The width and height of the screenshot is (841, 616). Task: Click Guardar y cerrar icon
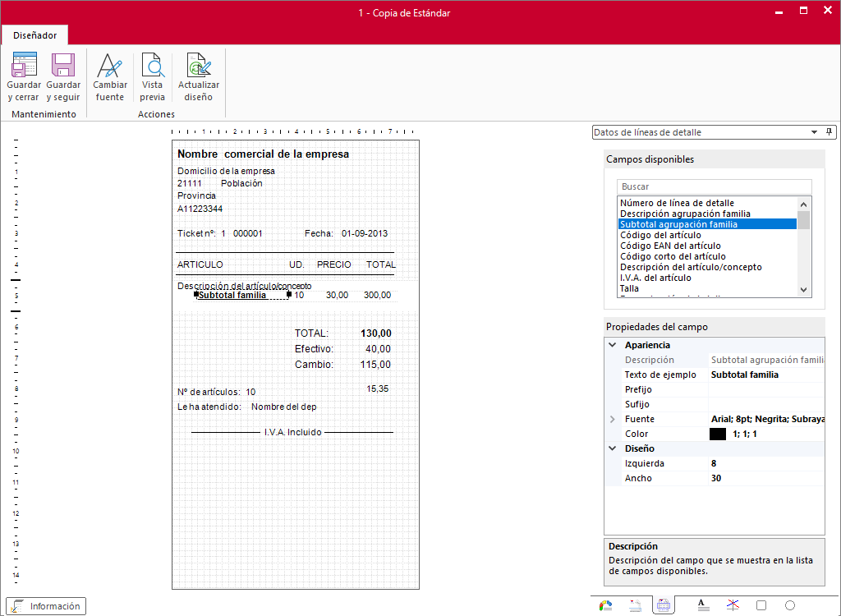point(24,65)
